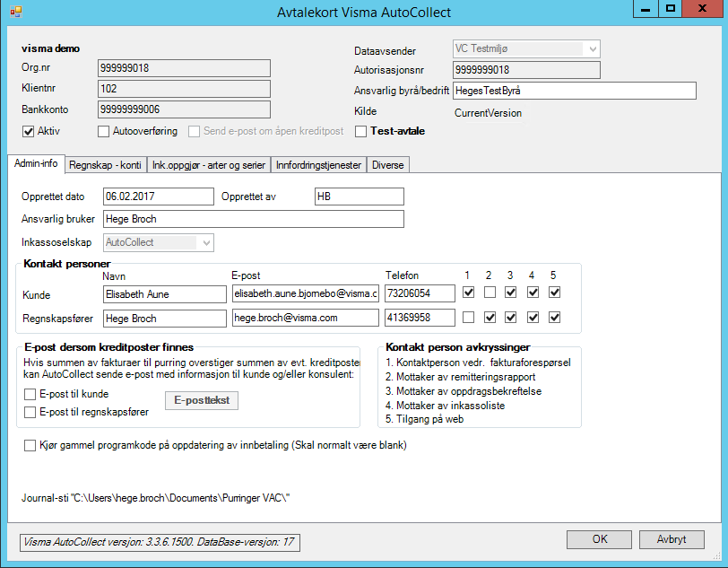This screenshot has width=728, height=568.
Task: Maximize the Avtalekort window
Action: coord(671,9)
